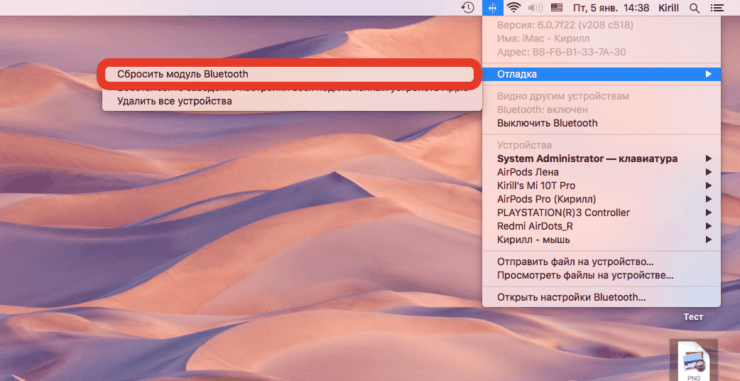Choose Удалить все устройства
Screen dimensions: 740x381
point(292,101)
